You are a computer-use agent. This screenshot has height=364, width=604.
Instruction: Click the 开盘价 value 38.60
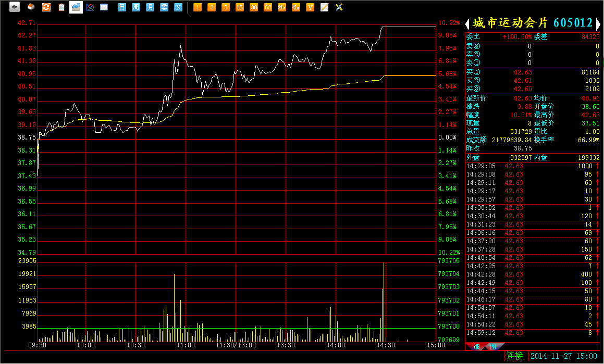pos(590,107)
